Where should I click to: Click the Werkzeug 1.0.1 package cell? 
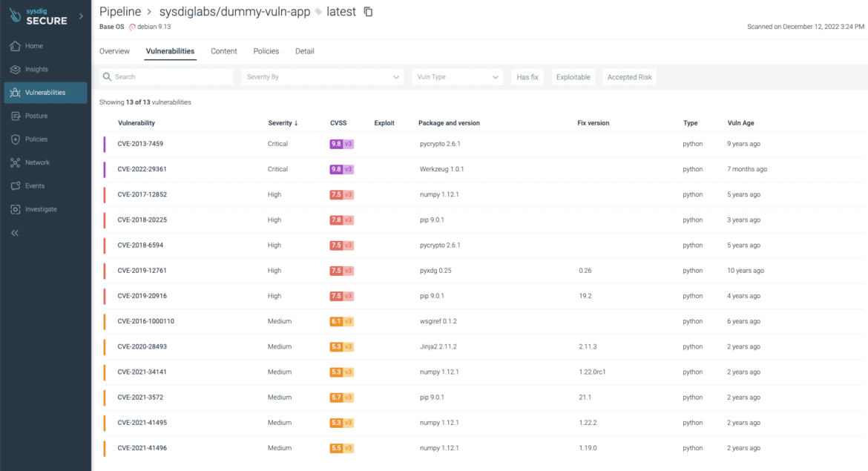[x=441, y=169]
